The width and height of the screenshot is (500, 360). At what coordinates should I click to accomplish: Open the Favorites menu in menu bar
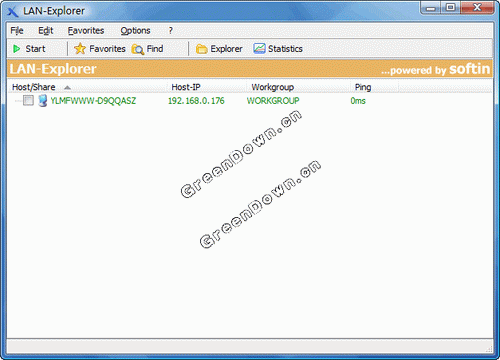[x=86, y=31]
